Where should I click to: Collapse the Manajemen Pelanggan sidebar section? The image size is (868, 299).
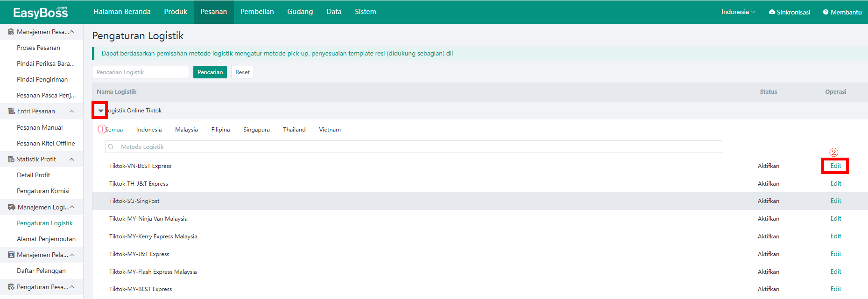click(x=72, y=255)
